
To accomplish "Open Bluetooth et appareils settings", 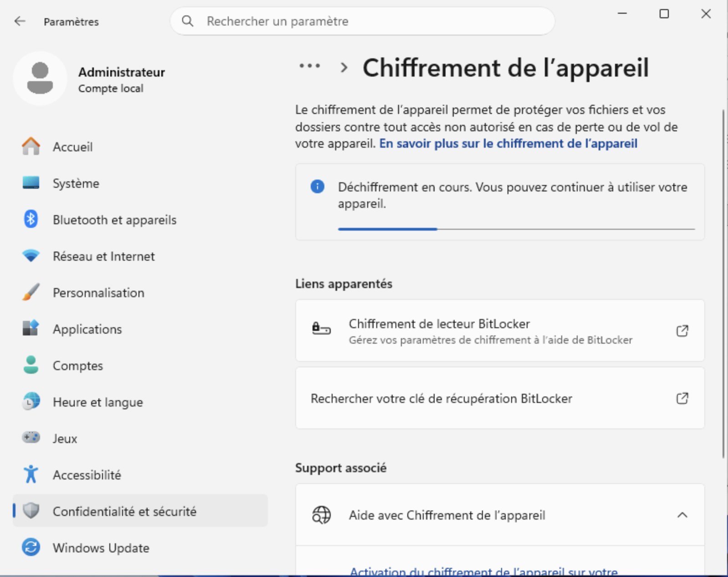I will point(140,220).
